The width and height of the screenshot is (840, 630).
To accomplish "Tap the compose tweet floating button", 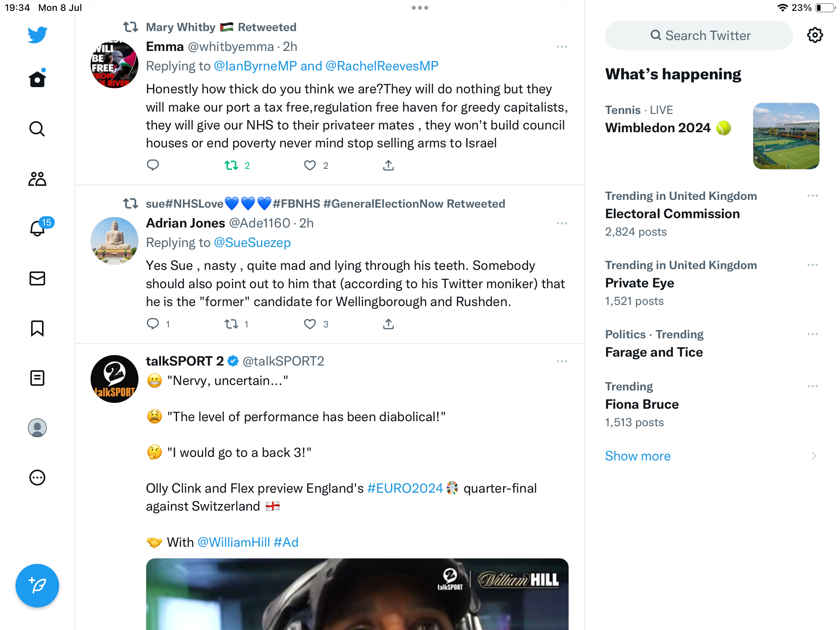I will [x=37, y=585].
